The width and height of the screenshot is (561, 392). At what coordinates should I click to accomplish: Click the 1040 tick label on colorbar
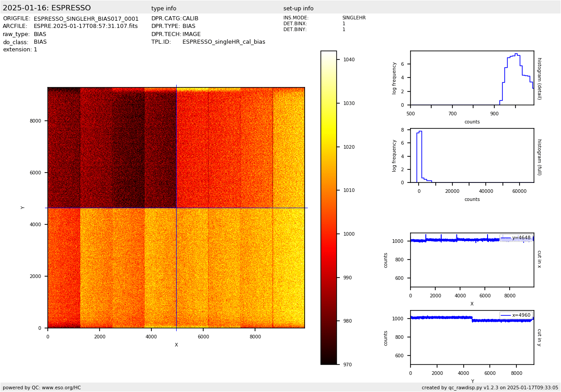(349, 59)
